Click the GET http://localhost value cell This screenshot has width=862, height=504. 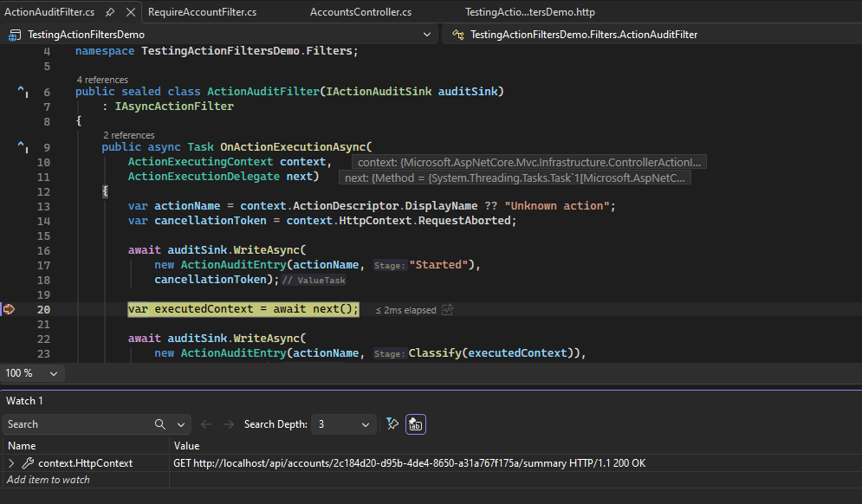410,463
